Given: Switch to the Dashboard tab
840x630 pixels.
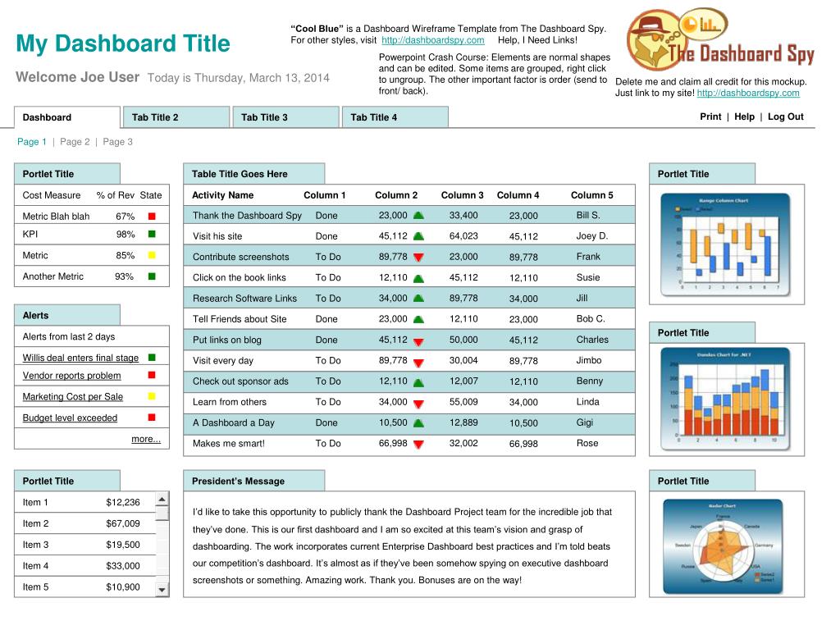Looking at the screenshot, I should (x=67, y=117).
